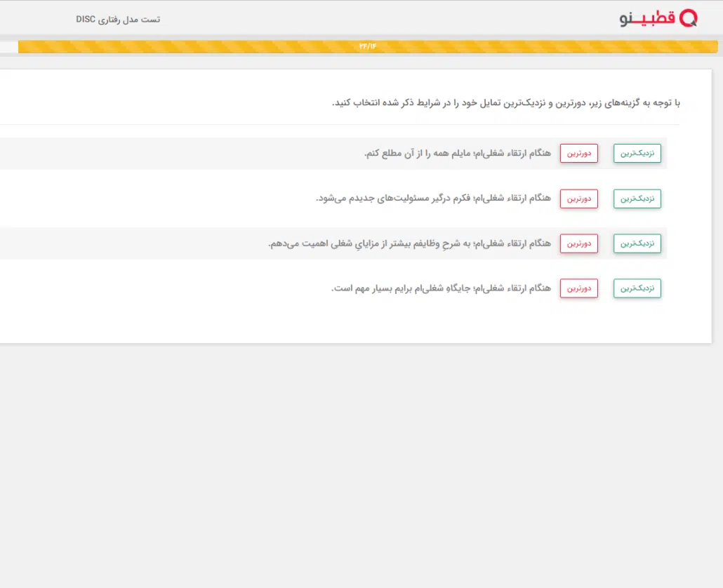Mark new responsibilities statement as دورترین
Screen dimensions: 723x588
tap(578, 199)
